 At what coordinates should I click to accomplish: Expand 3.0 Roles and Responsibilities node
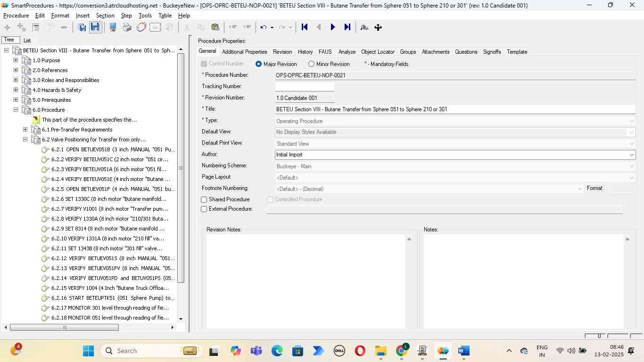click(x=16, y=80)
